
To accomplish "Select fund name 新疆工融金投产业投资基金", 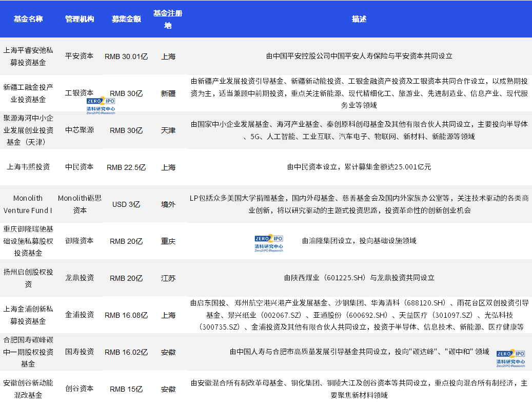I will (28, 93).
